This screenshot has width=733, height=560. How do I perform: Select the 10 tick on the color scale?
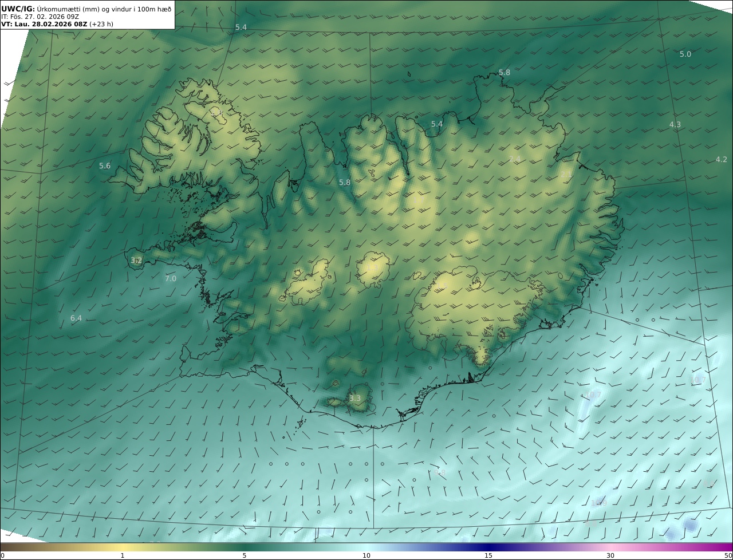(366, 555)
